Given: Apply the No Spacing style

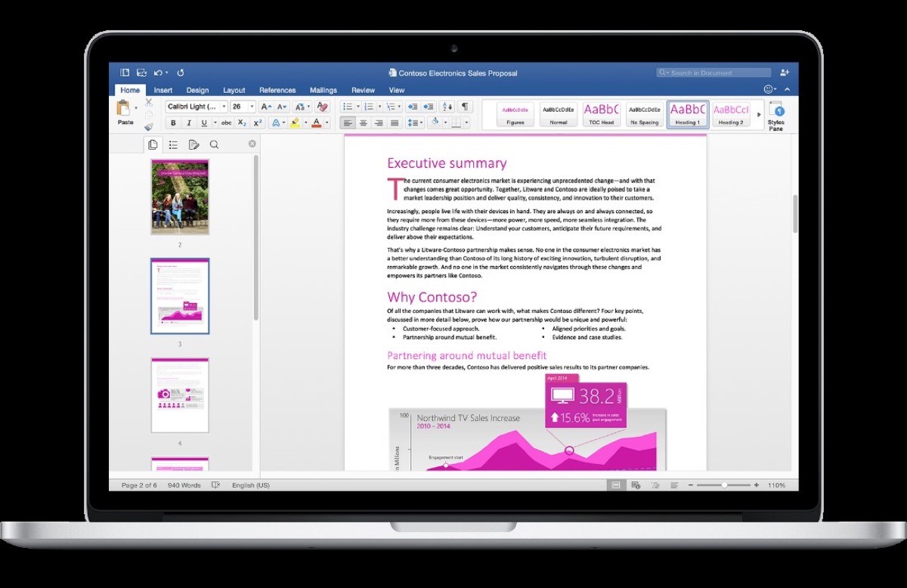Looking at the screenshot, I should coord(645,114).
